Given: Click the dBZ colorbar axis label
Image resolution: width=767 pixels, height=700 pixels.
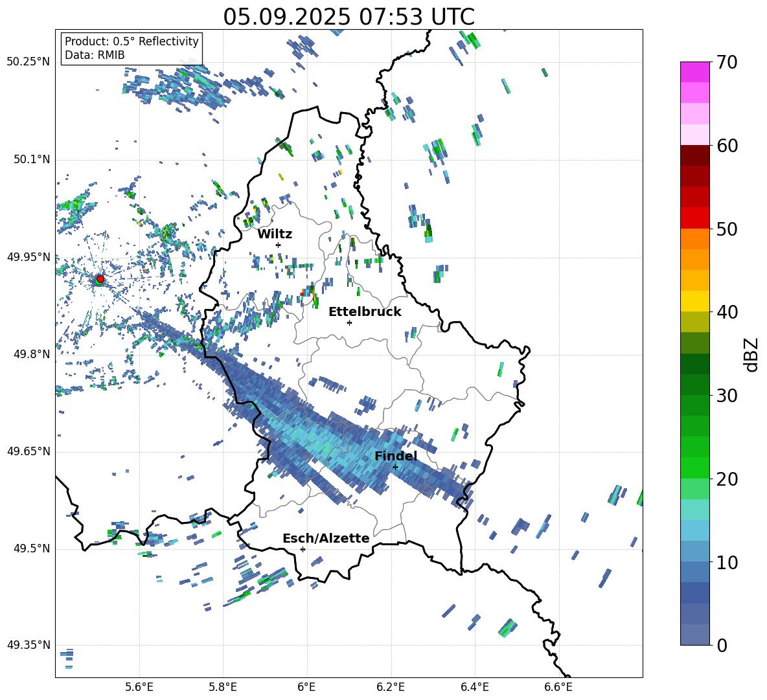Looking at the screenshot, I should click(752, 354).
